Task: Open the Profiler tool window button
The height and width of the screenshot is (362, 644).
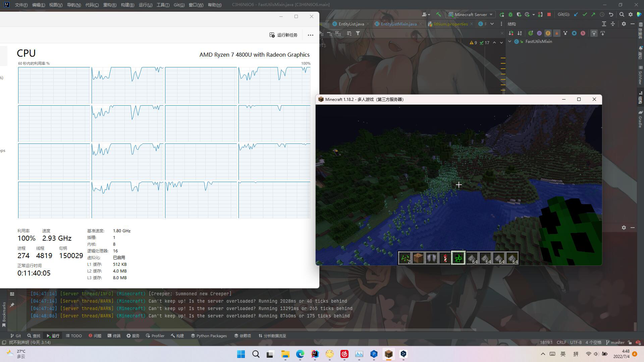Action: (155, 336)
